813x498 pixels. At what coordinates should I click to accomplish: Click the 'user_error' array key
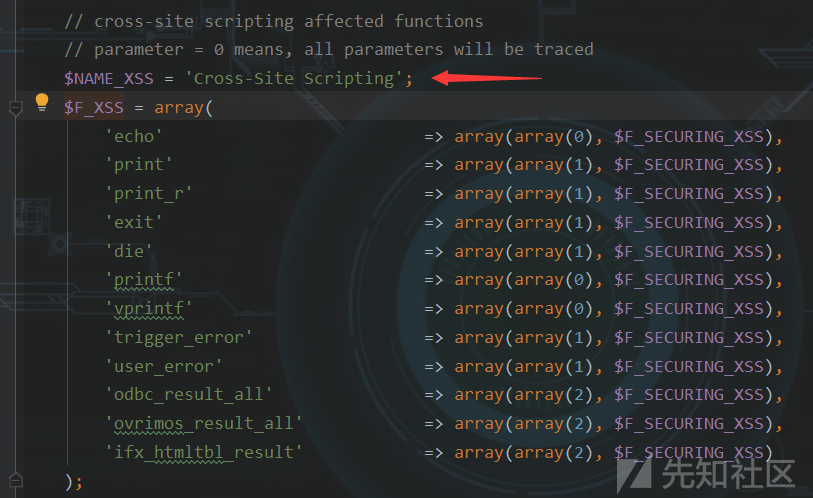point(164,367)
